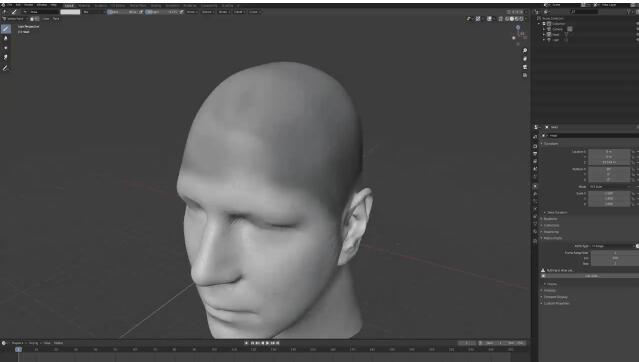639x362 pixels.
Task: Click the viewport navigation axis gizmo
Action: 519,35
